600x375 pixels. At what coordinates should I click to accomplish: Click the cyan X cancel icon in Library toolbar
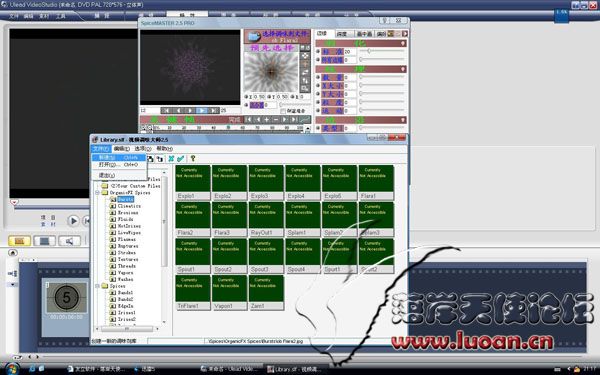pos(171,158)
